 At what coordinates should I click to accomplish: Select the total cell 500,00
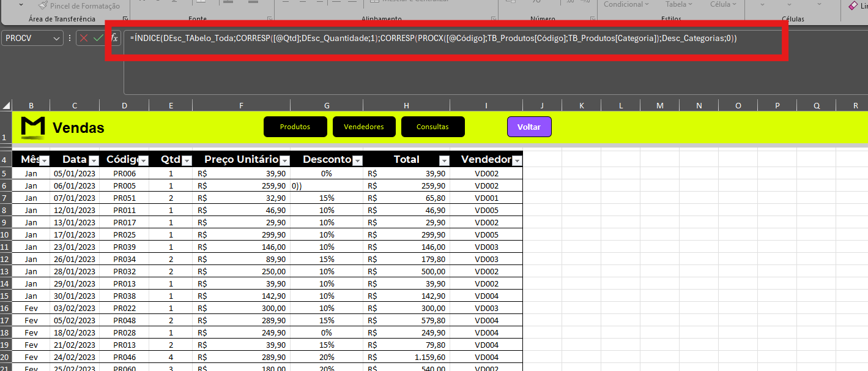[407, 271]
